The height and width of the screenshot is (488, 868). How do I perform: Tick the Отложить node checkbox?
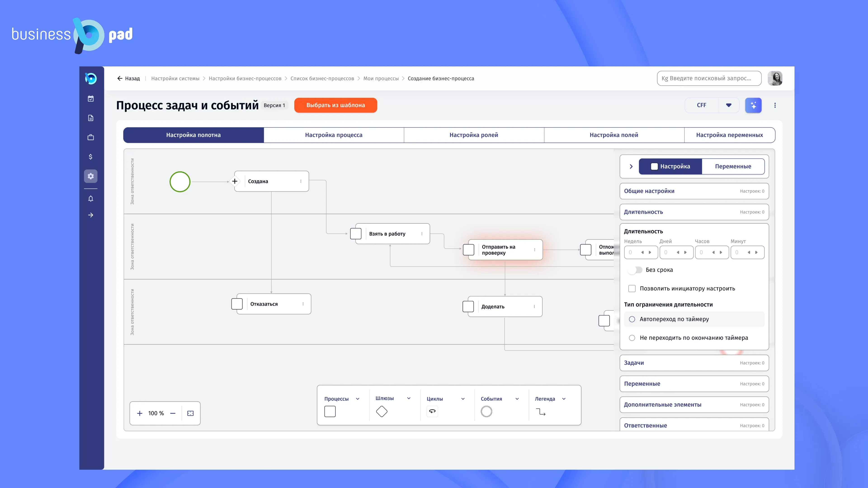coord(586,250)
